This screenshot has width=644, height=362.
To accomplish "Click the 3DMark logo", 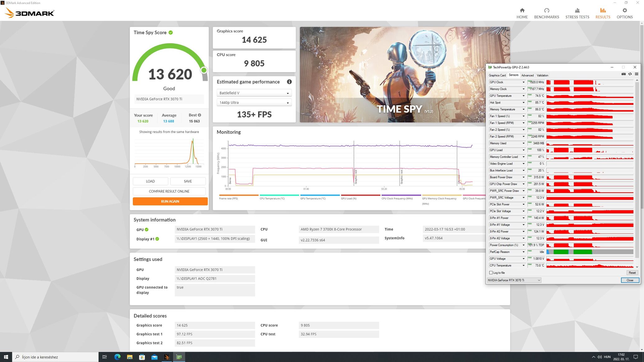I will point(30,13).
